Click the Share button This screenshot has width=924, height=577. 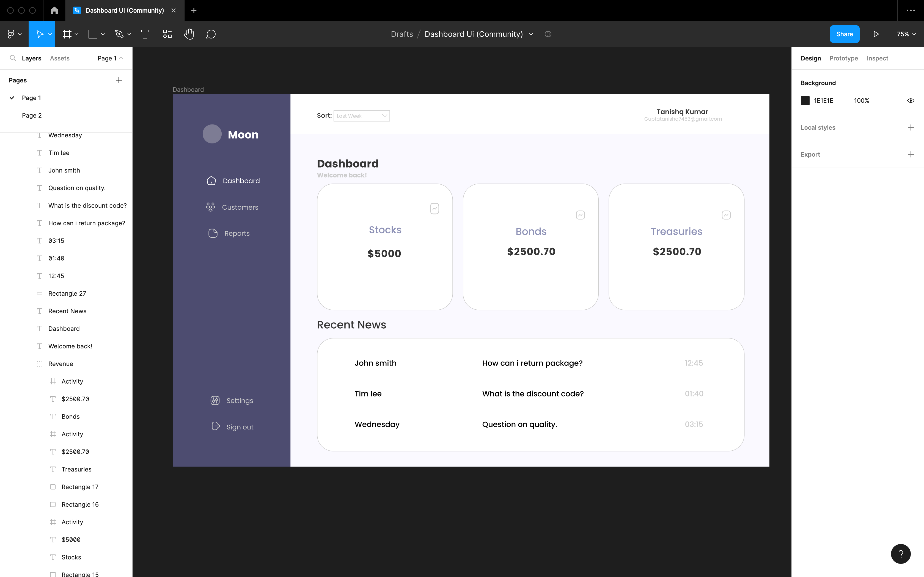click(845, 34)
